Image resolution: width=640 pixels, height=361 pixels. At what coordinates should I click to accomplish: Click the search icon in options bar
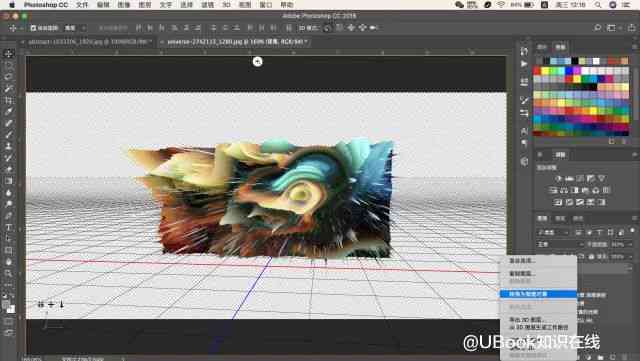[598, 28]
